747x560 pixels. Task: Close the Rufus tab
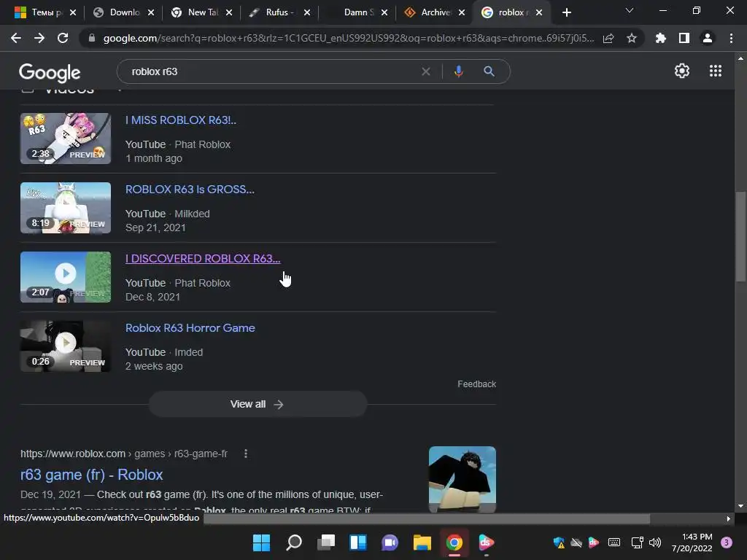307,12
